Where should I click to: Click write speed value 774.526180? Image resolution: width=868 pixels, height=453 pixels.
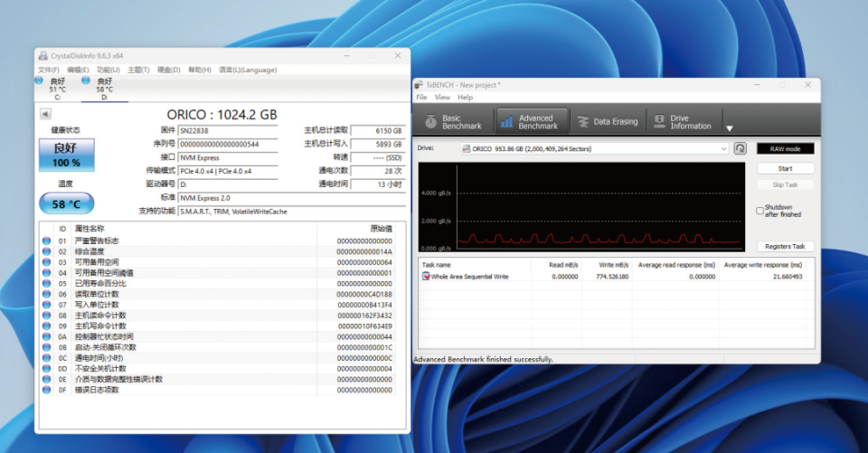coord(612,277)
